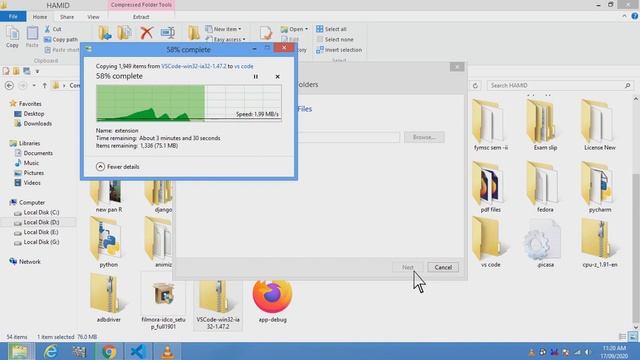Select Pictures library
640x360 pixels.
[x=29, y=173]
